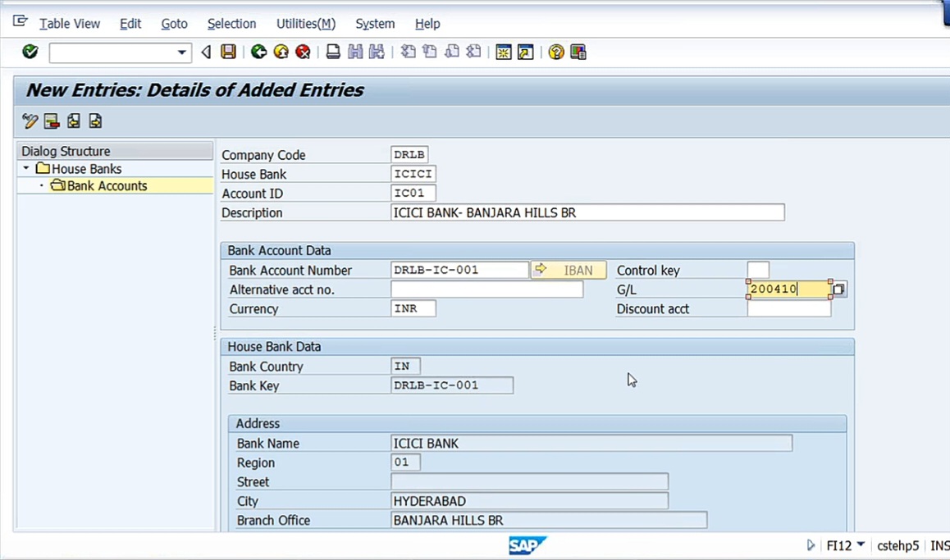
Task: Open the G/L field search help icon
Action: (839, 289)
